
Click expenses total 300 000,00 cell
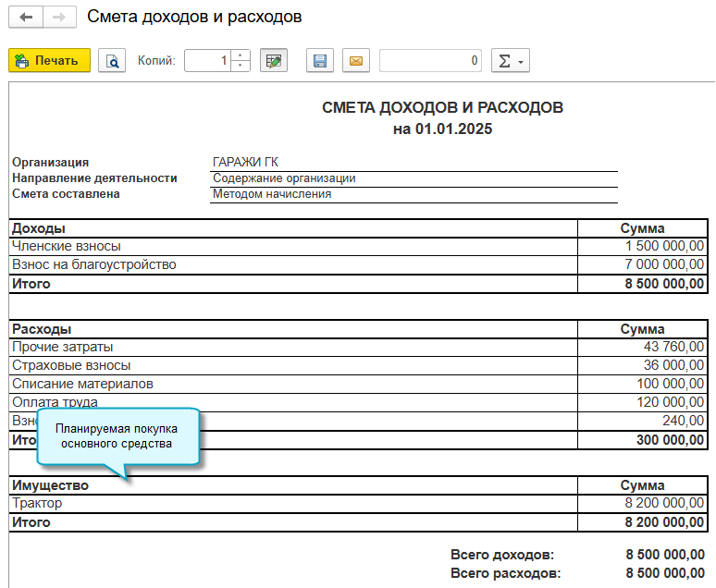(x=643, y=440)
